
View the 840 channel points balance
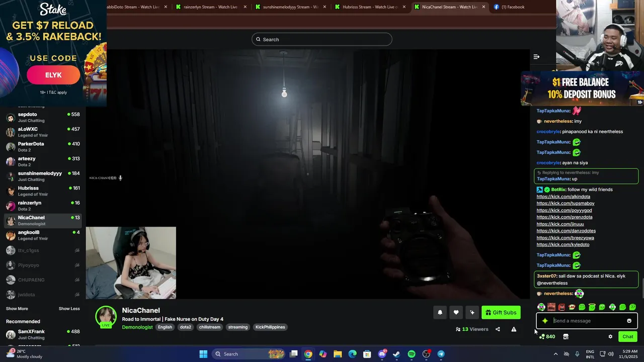(547, 336)
